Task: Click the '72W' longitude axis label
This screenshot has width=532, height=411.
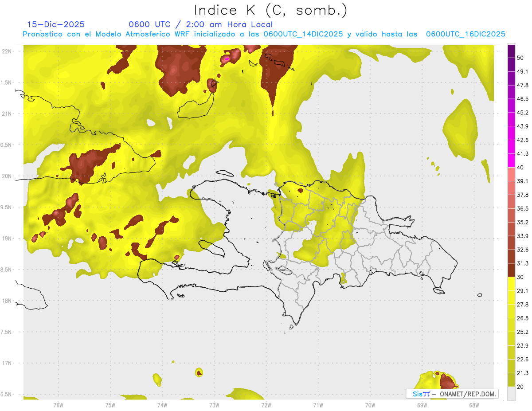Action: pos(266,405)
